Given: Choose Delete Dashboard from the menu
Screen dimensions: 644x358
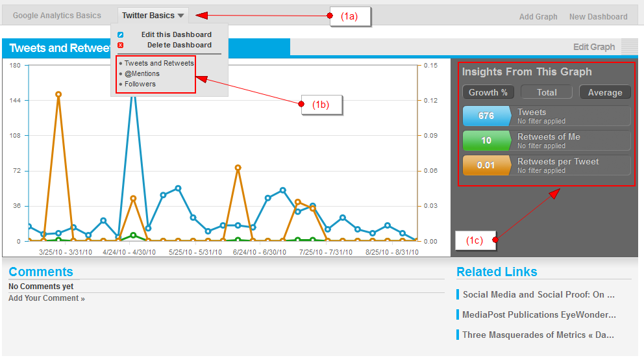Looking at the screenshot, I should pyautogui.click(x=179, y=45).
